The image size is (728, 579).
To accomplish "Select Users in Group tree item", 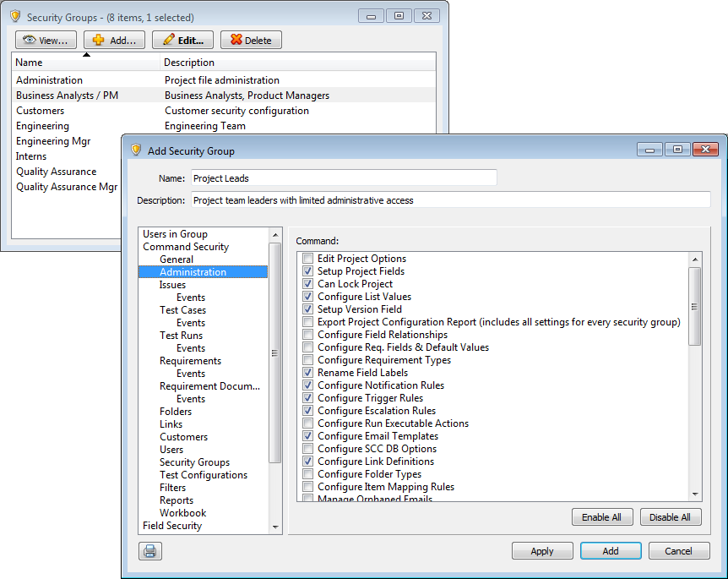I will click(175, 234).
